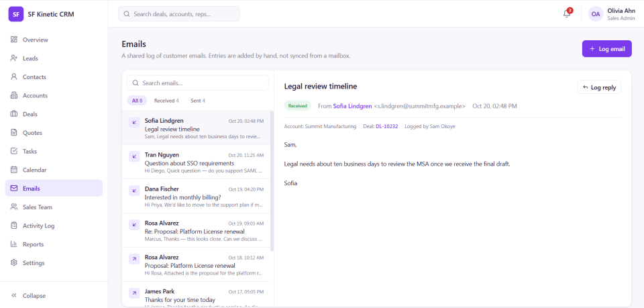The height and width of the screenshot is (308, 644).
Task: Click the Olivia Ahn profile name
Action: coord(621,11)
